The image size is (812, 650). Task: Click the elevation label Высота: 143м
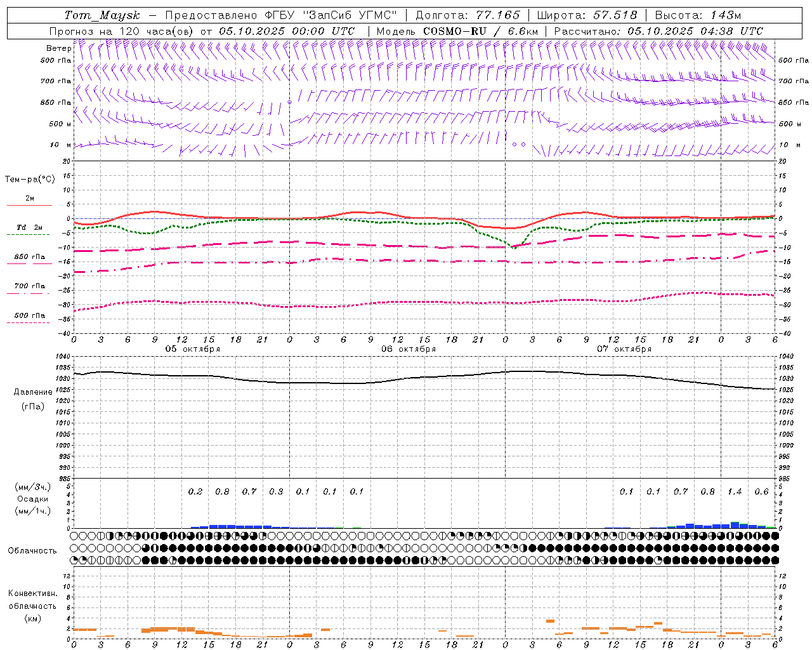tap(698, 15)
